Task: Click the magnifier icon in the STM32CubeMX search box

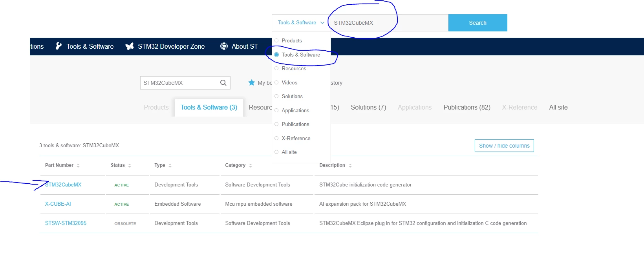Action: (223, 83)
